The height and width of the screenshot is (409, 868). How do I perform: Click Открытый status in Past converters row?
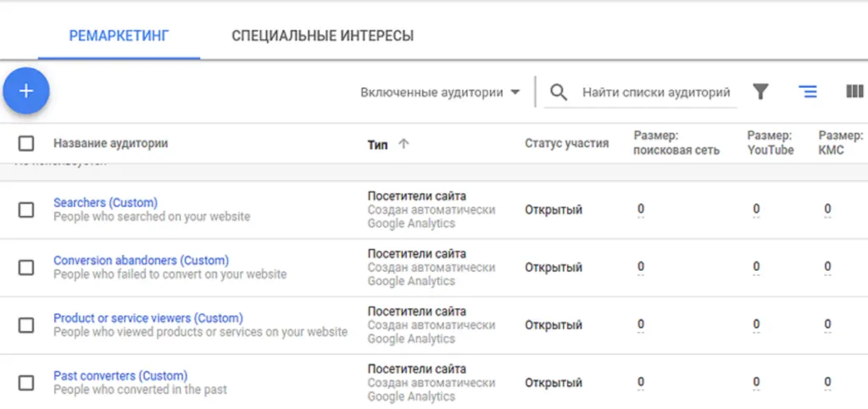point(554,383)
